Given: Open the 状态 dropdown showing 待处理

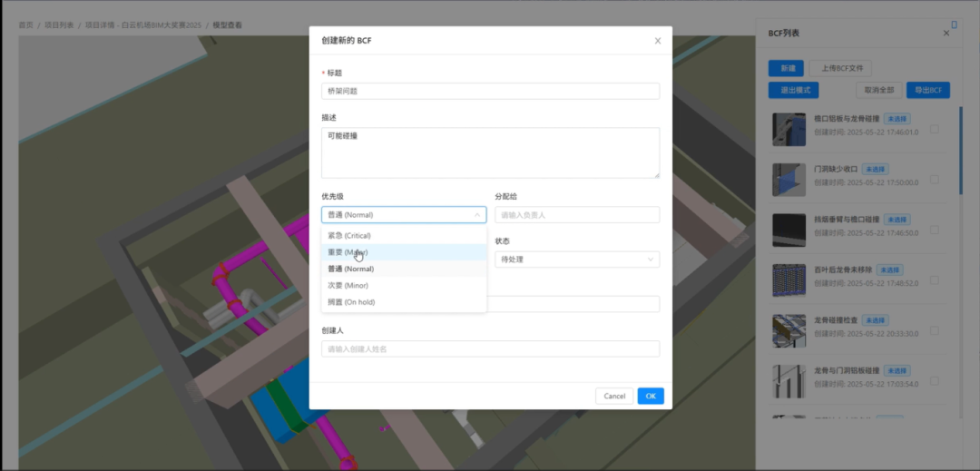Looking at the screenshot, I should tap(576, 260).
